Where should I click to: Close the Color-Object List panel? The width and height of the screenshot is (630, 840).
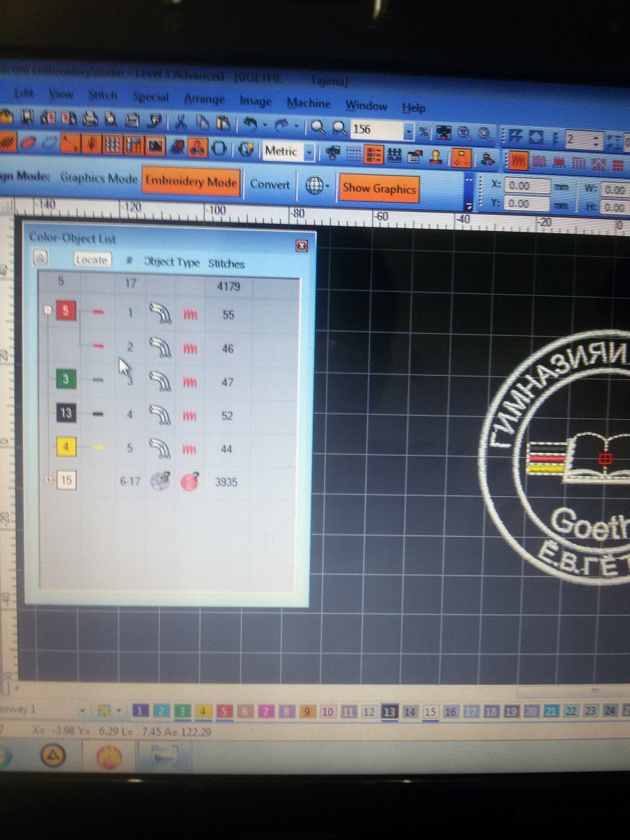click(302, 245)
